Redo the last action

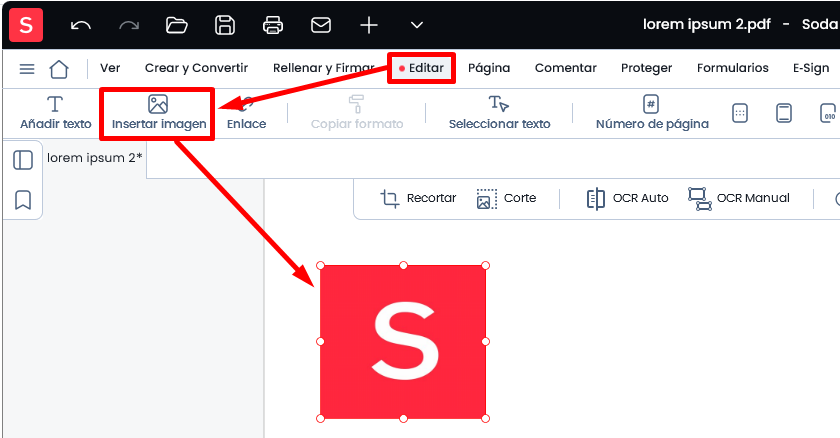tap(129, 25)
